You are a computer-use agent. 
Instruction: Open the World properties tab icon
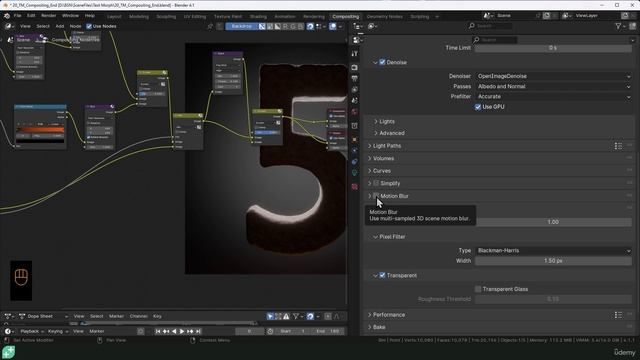coord(355,111)
